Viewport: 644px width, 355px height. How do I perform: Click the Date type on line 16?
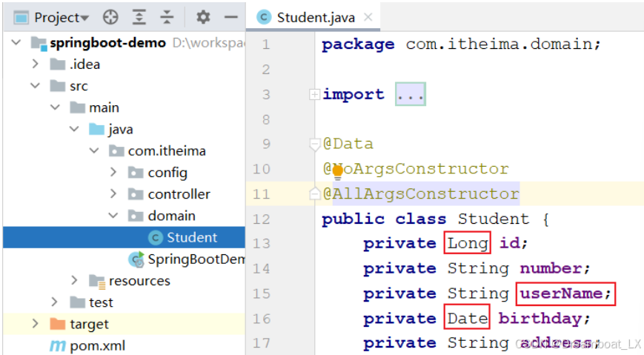[x=467, y=319]
